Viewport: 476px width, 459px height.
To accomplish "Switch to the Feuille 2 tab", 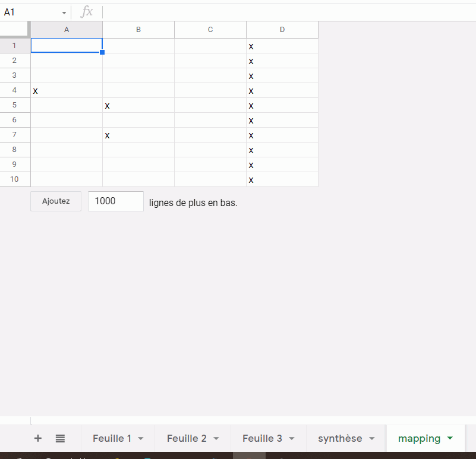I will tap(187, 439).
